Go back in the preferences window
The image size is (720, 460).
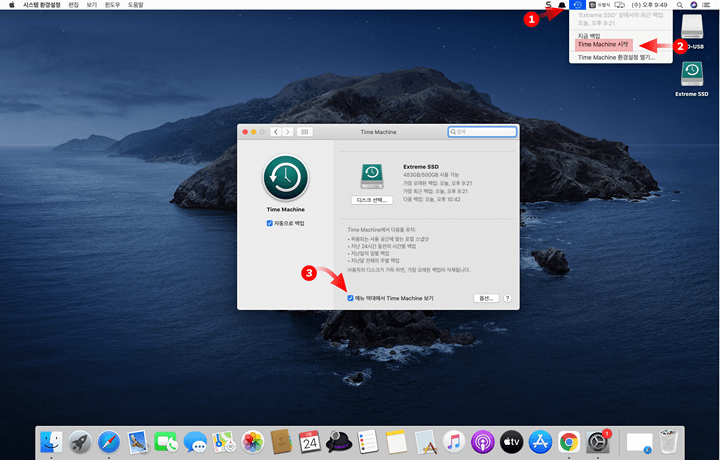(x=276, y=132)
